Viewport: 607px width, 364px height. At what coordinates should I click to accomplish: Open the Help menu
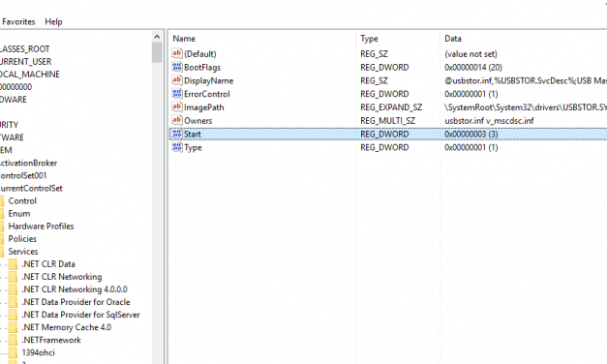[53, 21]
